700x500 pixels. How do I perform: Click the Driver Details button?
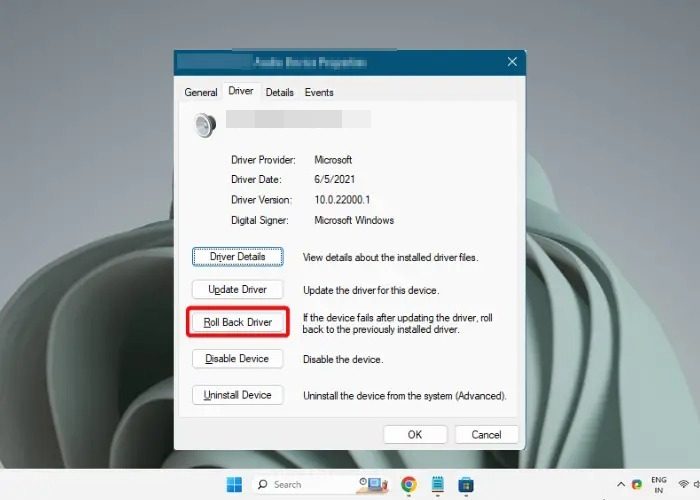[x=238, y=257]
